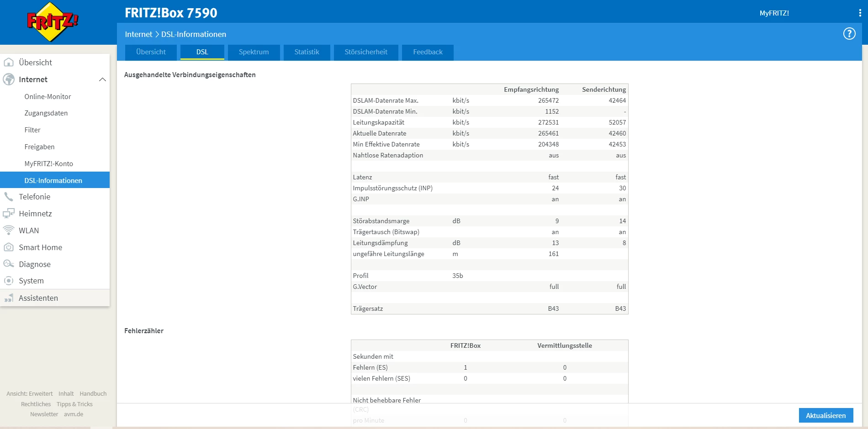Open the Störsicherheit tab
868x429 pixels.
click(365, 52)
